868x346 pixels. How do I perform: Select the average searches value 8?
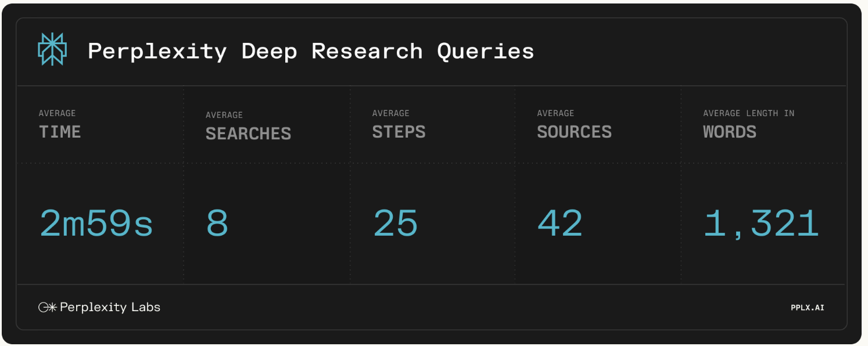pyautogui.click(x=217, y=224)
